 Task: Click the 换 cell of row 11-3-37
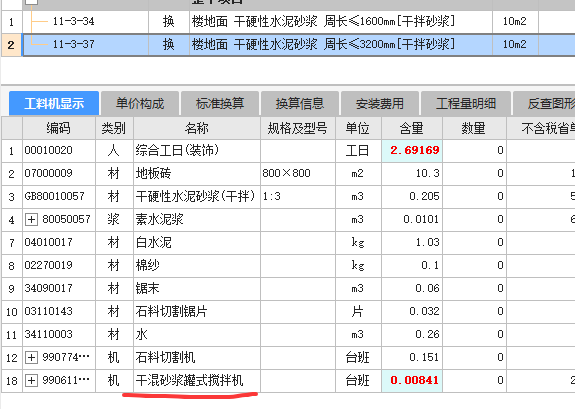169,44
